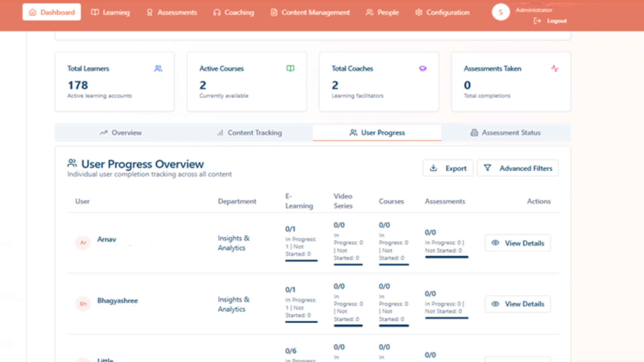Click Bhagyashree's Video Series 0/0 value
Image resolution: width=644 pixels, height=362 pixels.
click(x=339, y=286)
